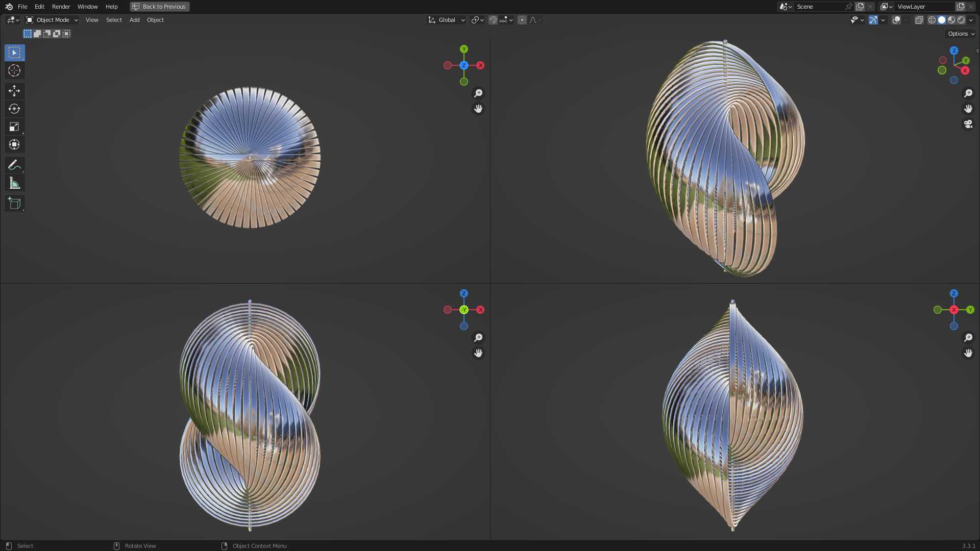
Task: Toggle X-ray mode
Action: [919, 20]
